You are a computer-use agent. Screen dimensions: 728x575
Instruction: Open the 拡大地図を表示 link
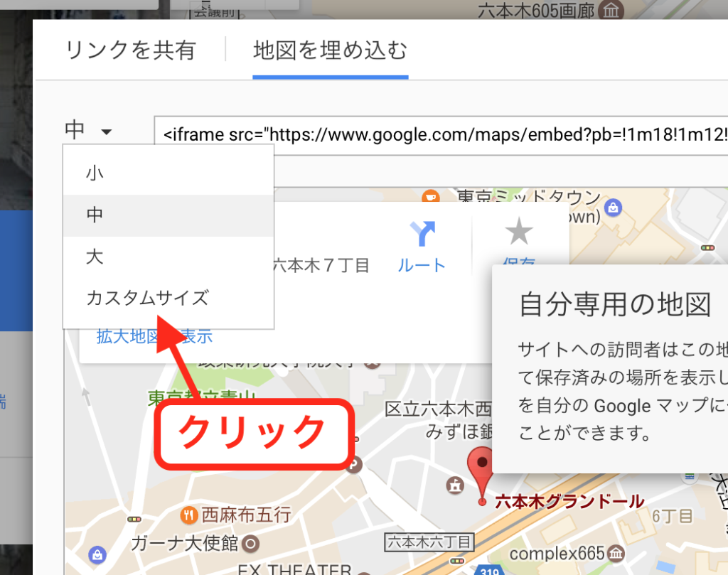[x=154, y=337]
